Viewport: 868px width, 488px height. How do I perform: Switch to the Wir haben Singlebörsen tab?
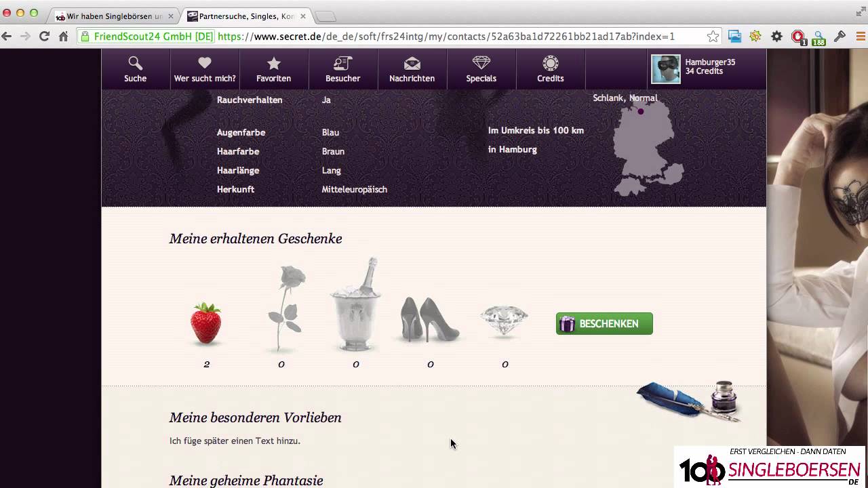(114, 16)
